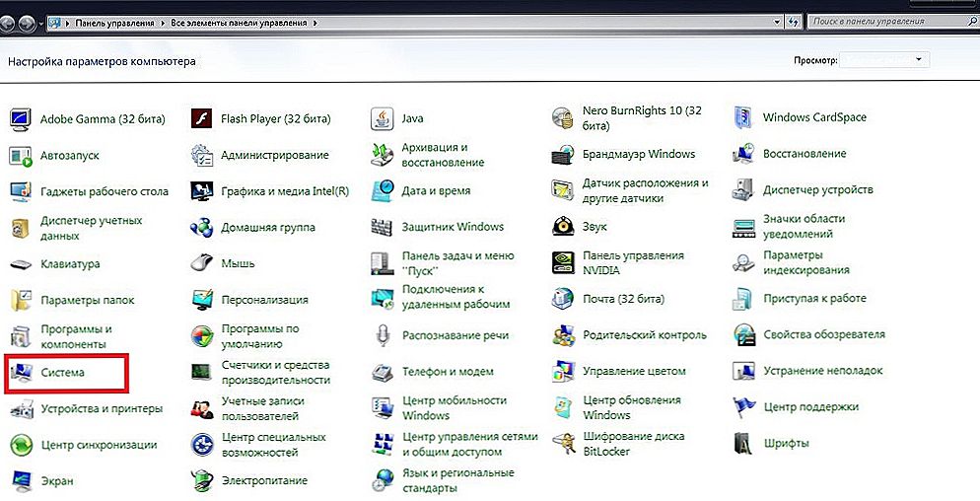Click the Архивация и восстановление icon
The width and height of the screenshot is (980, 501).
382,155
